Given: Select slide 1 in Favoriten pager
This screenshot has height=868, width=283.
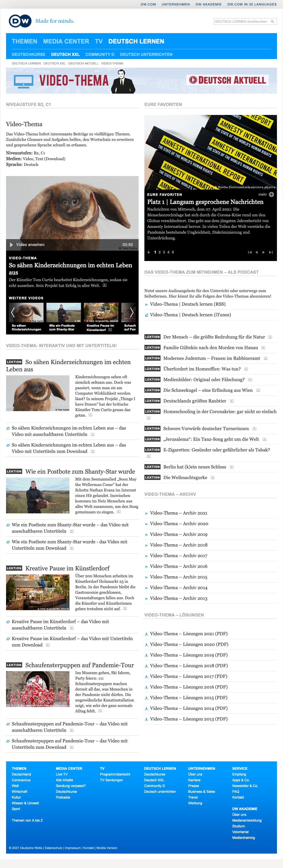Looking at the screenshot, I should [155, 252].
